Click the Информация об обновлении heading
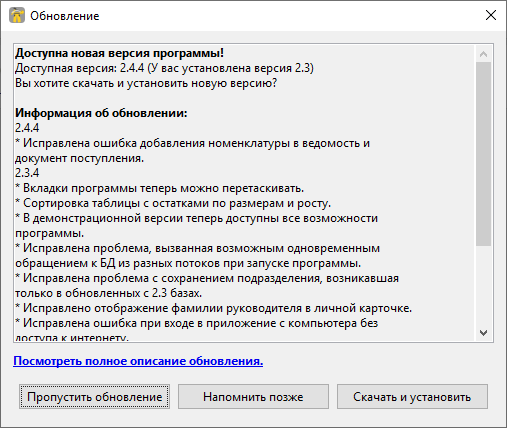507x428 pixels. (101, 113)
